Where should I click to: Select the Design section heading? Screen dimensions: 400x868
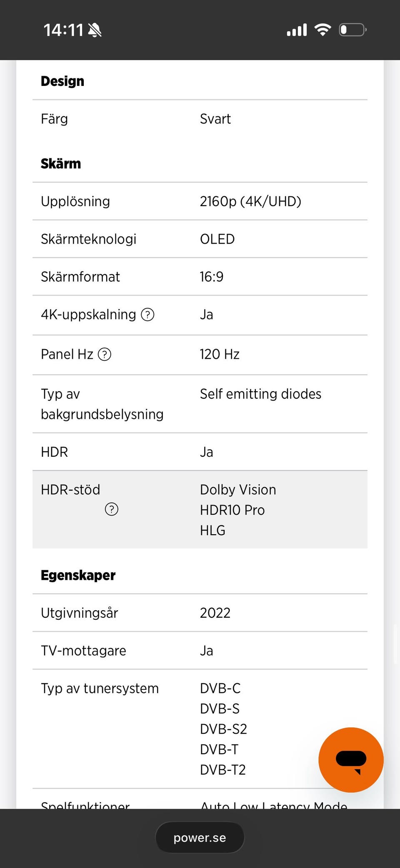point(62,81)
